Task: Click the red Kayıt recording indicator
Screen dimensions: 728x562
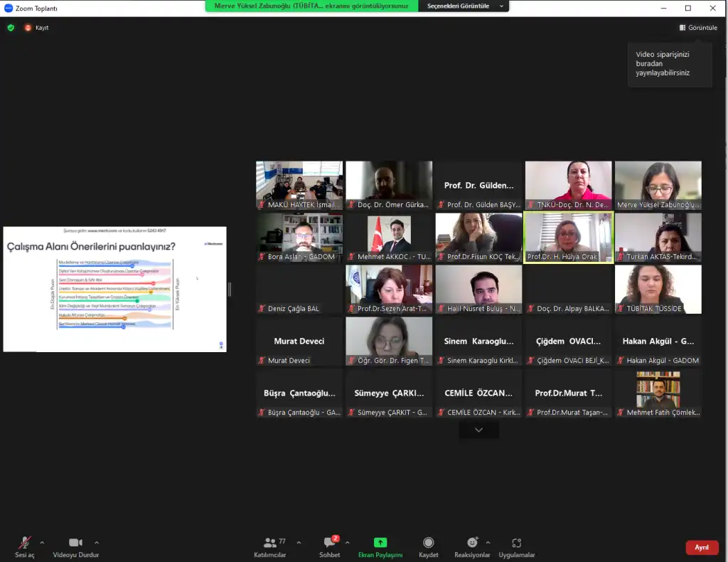Action: [28, 28]
